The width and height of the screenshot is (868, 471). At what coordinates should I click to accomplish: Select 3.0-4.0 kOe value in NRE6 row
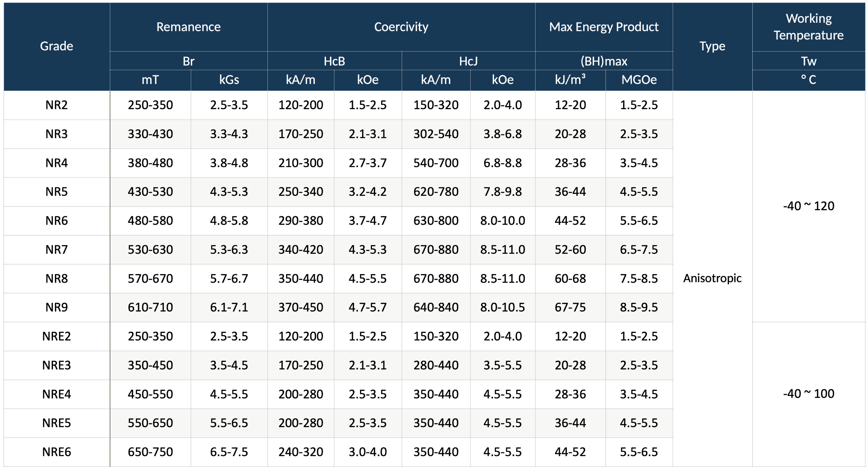click(368, 452)
